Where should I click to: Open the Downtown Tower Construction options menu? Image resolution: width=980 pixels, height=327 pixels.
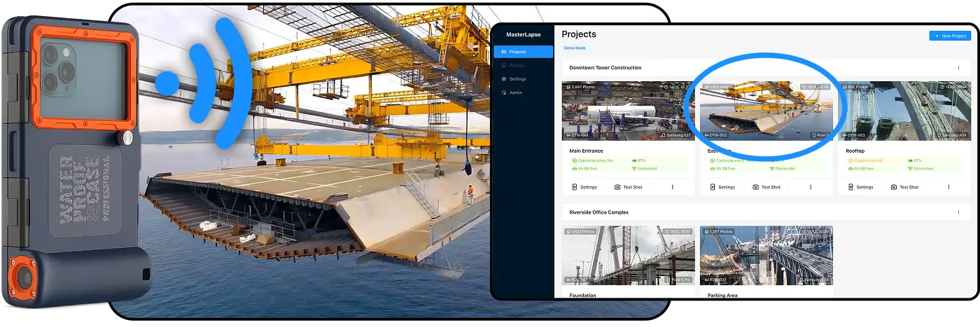(958, 68)
